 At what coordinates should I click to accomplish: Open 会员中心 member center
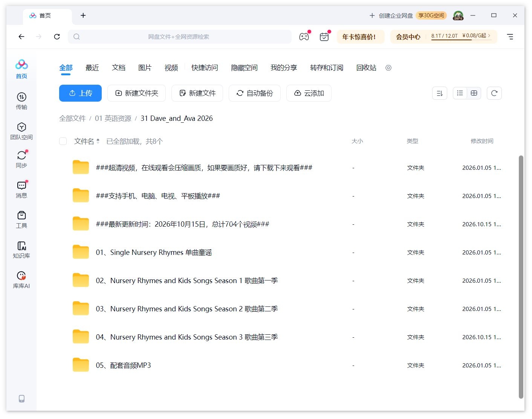408,37
